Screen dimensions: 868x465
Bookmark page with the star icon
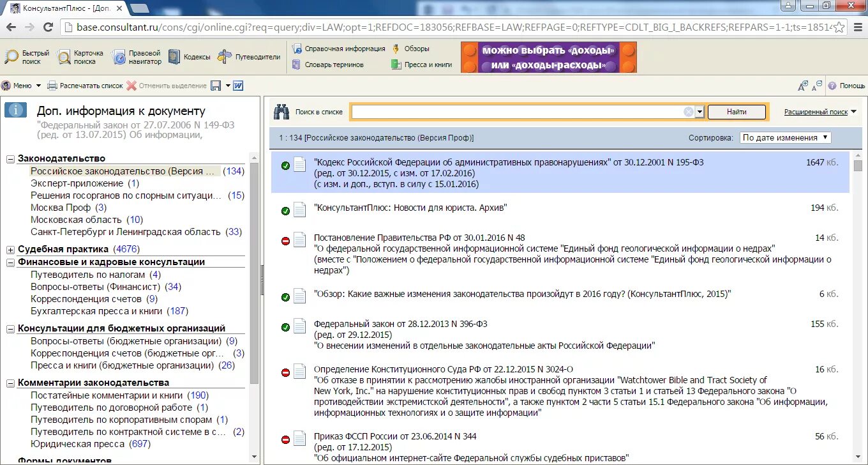pos(840,27)
